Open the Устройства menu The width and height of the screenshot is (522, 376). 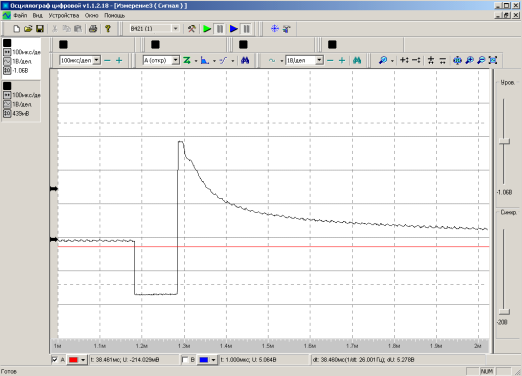64,15
